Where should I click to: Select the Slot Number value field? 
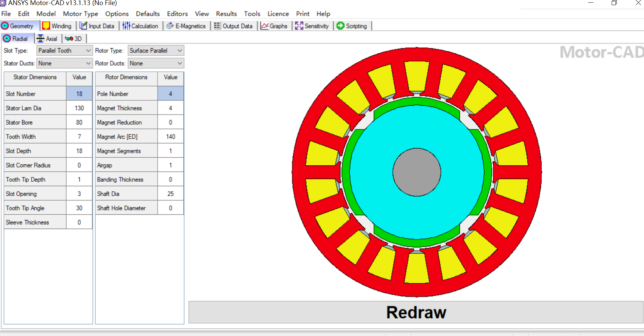79,94
